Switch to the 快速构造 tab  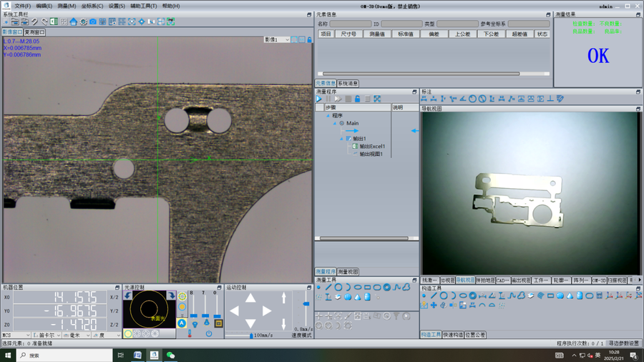pos(453,335)
